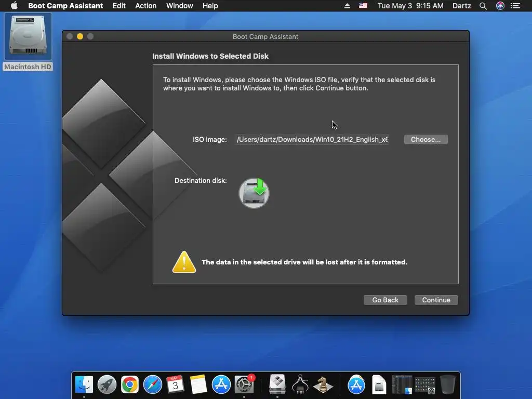
Task: Open the Apple menu
Action: coord(14,6)
